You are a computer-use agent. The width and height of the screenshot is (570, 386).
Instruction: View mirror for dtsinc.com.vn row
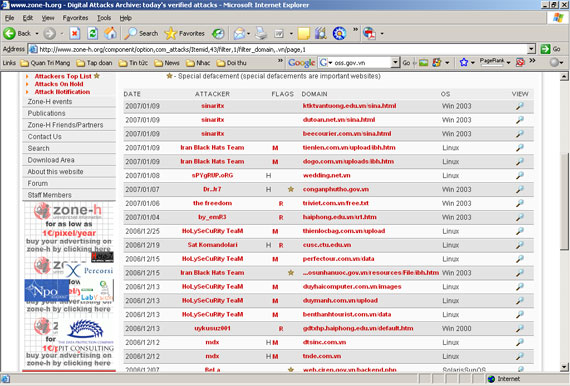[520, 342]
